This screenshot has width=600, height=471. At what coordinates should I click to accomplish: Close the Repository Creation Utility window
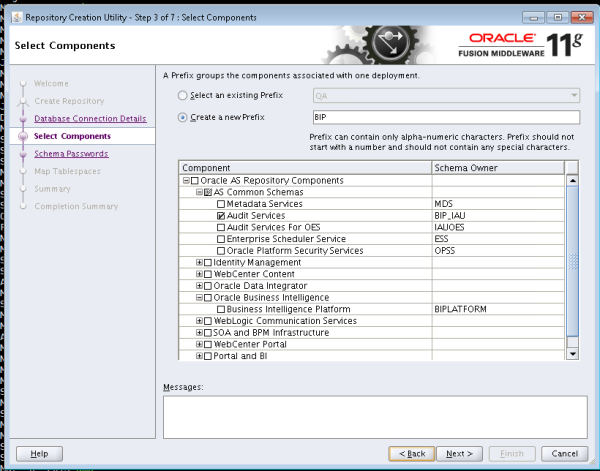(582, 18)
